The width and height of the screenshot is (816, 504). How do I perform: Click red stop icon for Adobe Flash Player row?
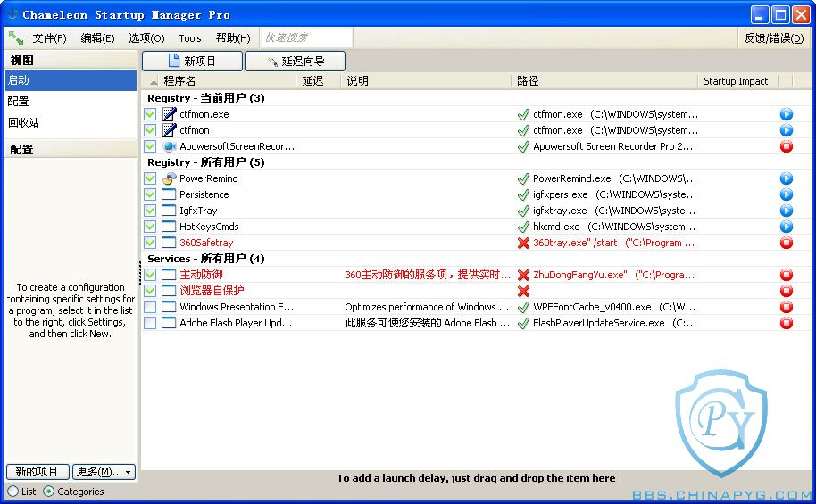point(786,323)
